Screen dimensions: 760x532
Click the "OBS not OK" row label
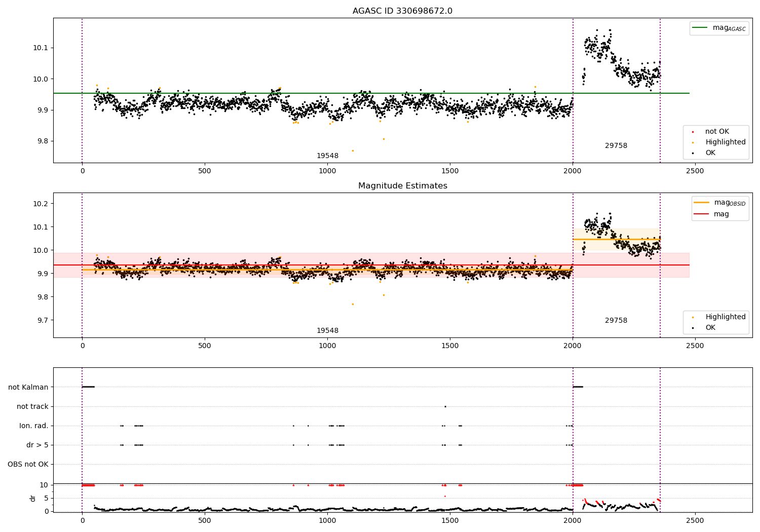[28, 464]
